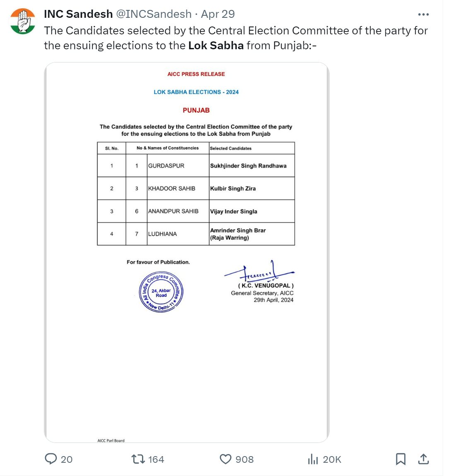
Task: Click the 20 replies count
Action: [67, 459]
